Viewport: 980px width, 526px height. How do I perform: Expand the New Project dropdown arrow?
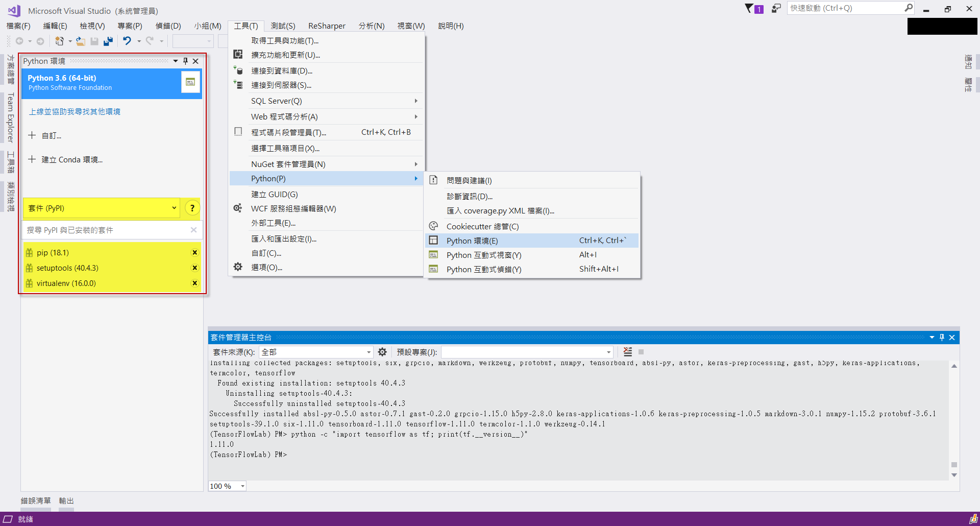[x=70, y=41]
